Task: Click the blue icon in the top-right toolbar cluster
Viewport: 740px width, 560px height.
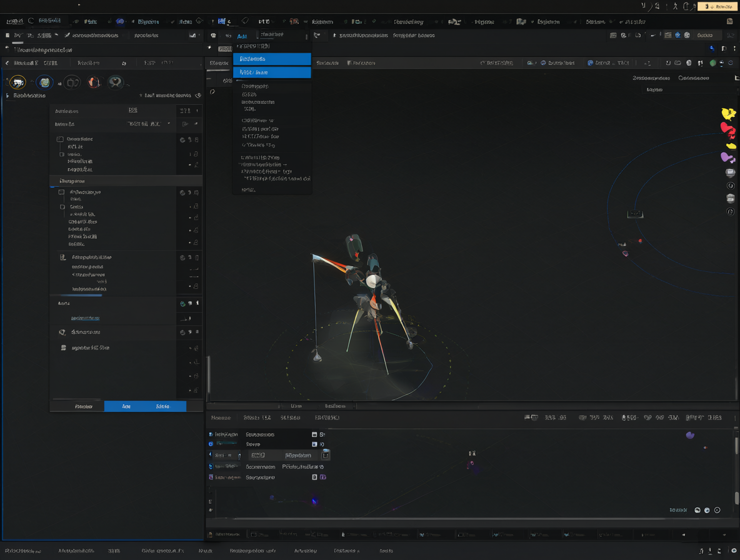Action: coord(677,36)
